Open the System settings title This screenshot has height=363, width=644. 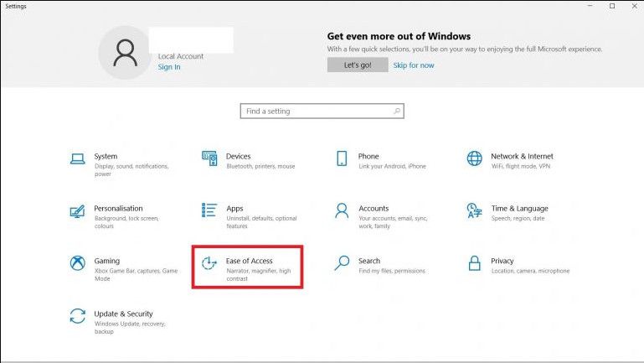point(106,156)
